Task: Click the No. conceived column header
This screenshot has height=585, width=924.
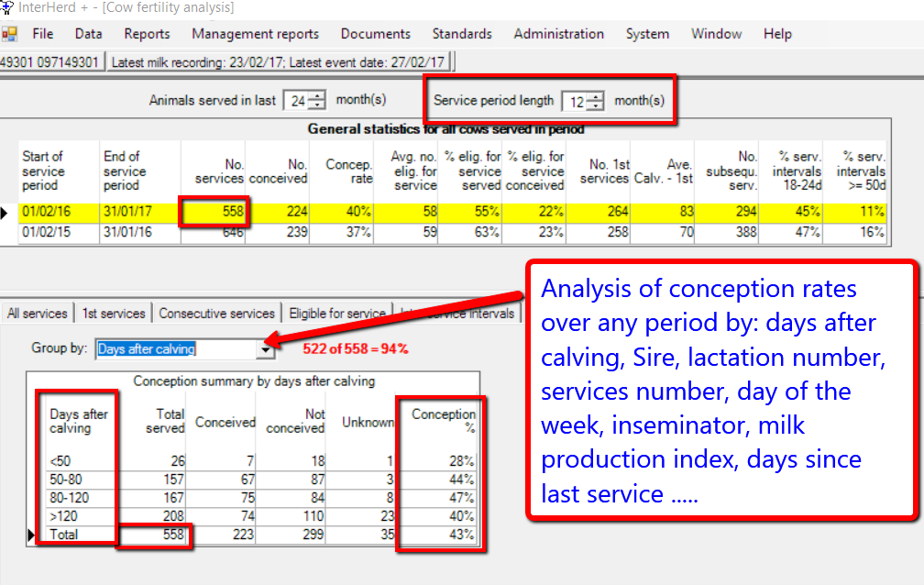Action: (277, 171)
